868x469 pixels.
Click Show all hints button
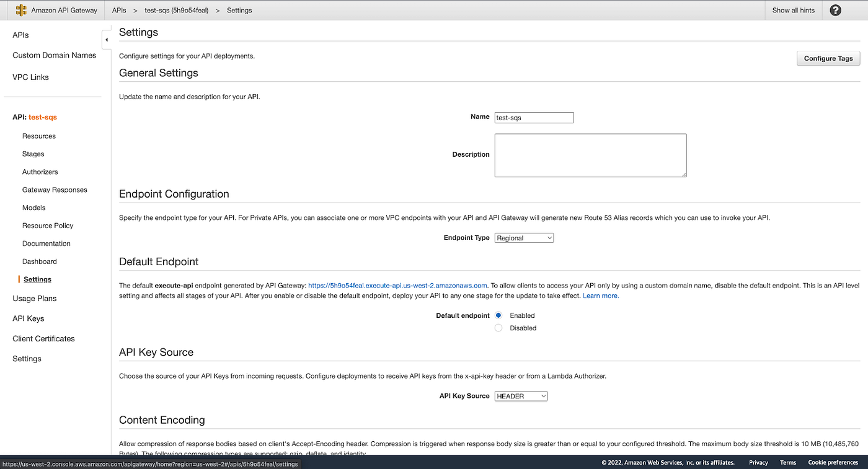(794, 10)
